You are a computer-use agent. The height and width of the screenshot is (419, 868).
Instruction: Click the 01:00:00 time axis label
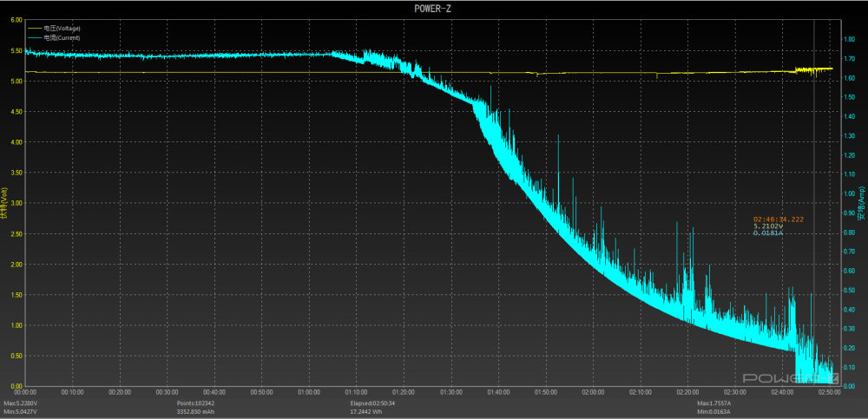click(309, 392)
